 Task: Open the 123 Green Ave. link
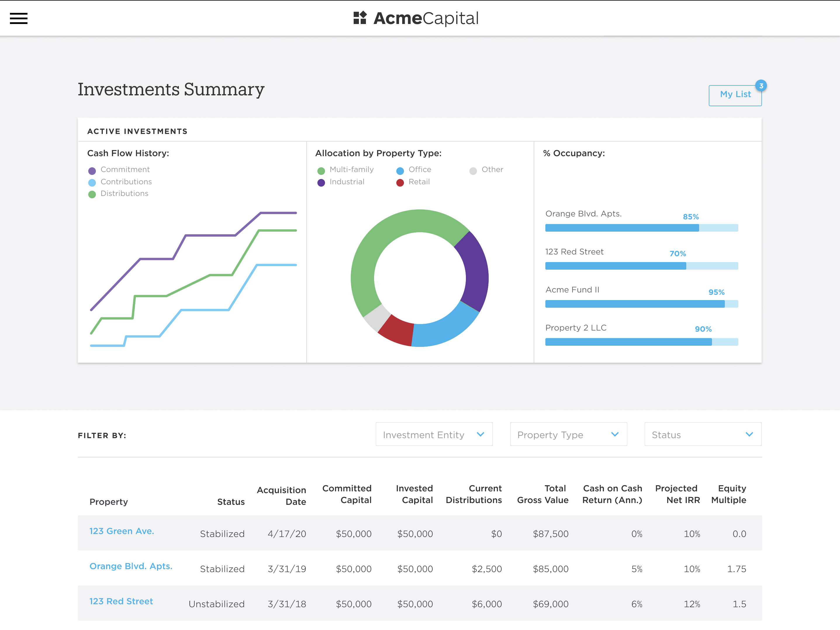tap(122, 531)
